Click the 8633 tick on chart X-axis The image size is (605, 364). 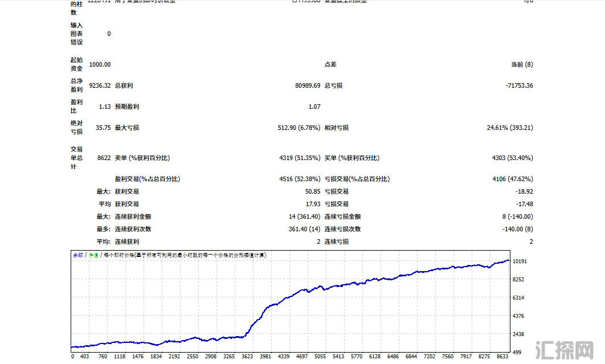(501, 357)
